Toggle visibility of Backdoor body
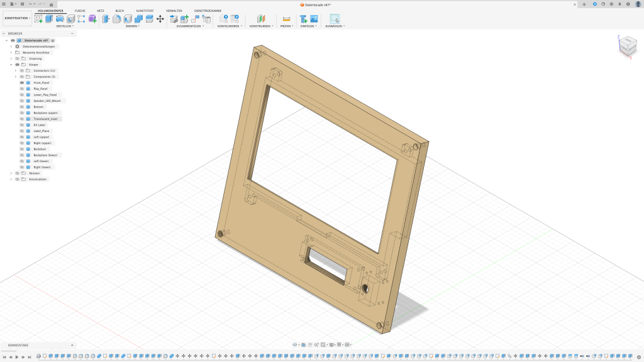 (x=21, y=149)
